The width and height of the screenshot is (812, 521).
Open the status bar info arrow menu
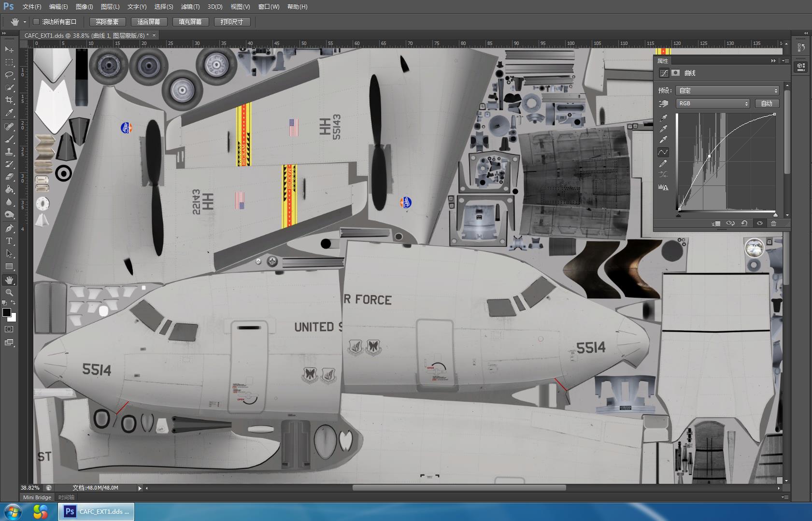tap(140, 488)
